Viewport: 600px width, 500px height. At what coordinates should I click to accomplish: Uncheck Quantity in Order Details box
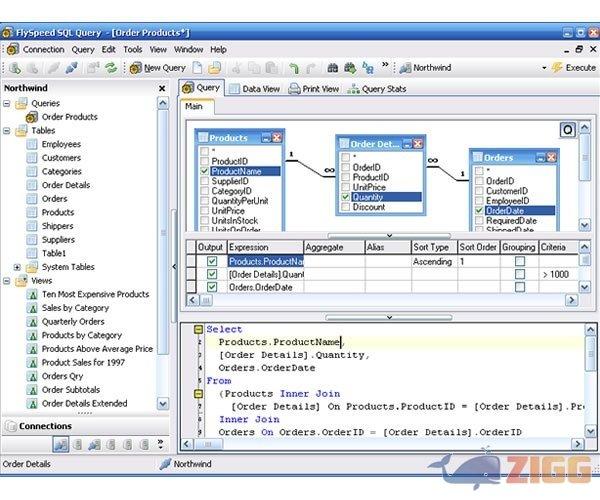[x=346, y=197]
